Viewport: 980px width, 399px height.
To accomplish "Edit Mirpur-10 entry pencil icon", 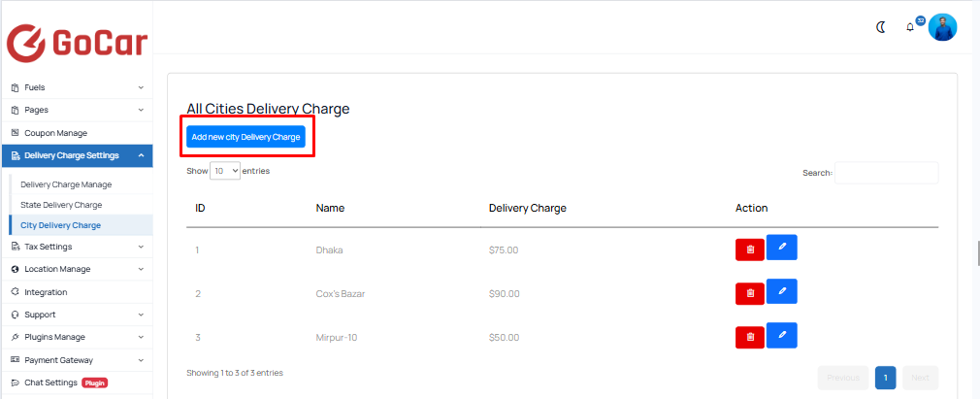I will [x=782, y=335].
